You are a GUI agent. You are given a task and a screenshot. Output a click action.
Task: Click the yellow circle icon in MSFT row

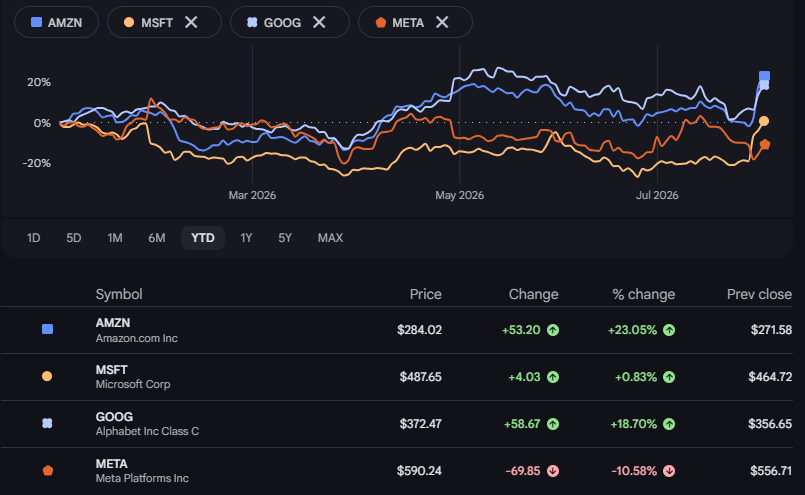(47, 376)
